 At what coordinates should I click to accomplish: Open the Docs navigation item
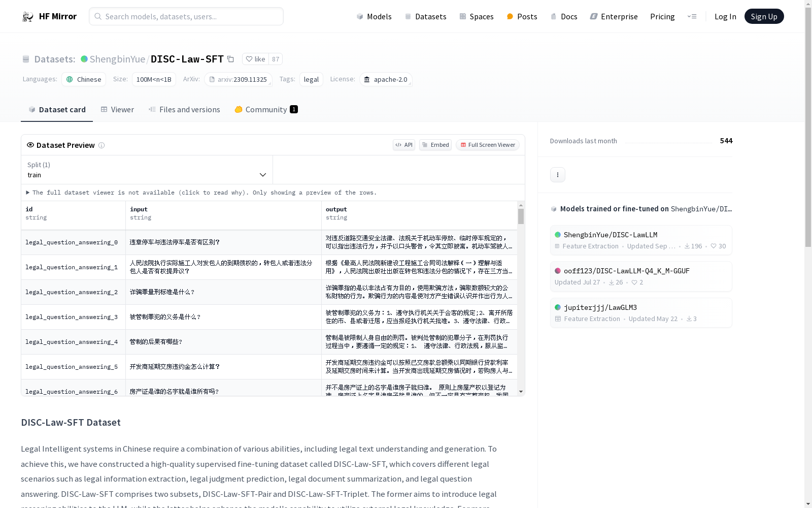564,16
